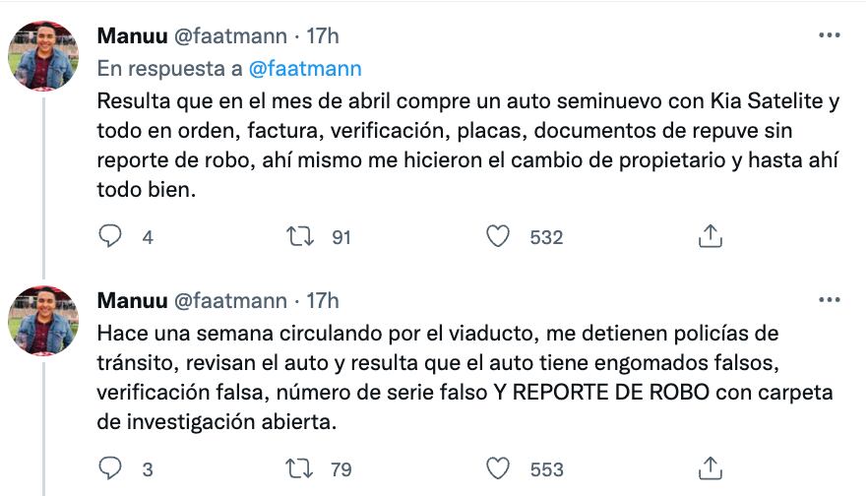
Task: Reply to the first tweet
Action: tap(111, 236)
